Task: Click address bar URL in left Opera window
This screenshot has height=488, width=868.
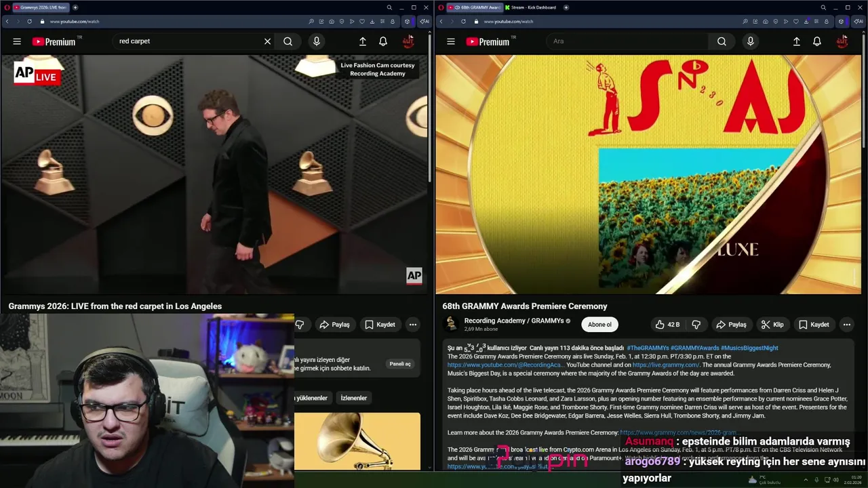Action: (75, 22)
